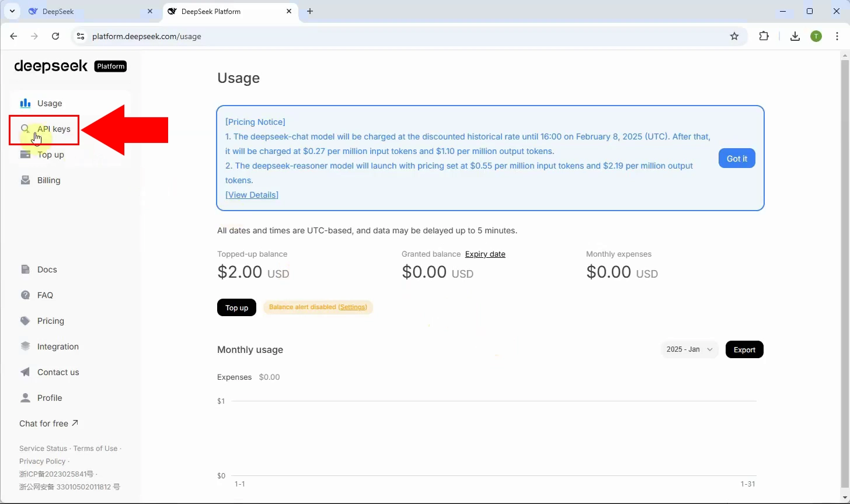Viewport: 850px width, 504px height.
Task: Click the Granted balance $0.00 value
Action: point(437,272)
